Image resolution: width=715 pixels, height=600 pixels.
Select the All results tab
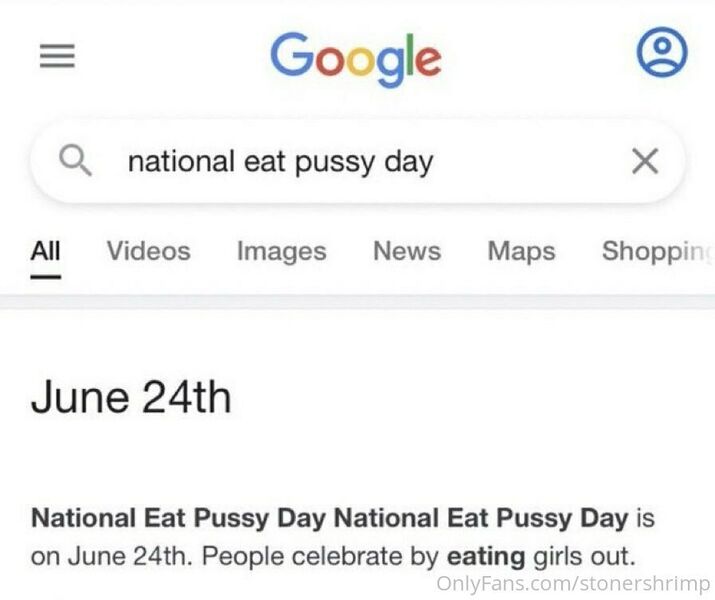46,251
